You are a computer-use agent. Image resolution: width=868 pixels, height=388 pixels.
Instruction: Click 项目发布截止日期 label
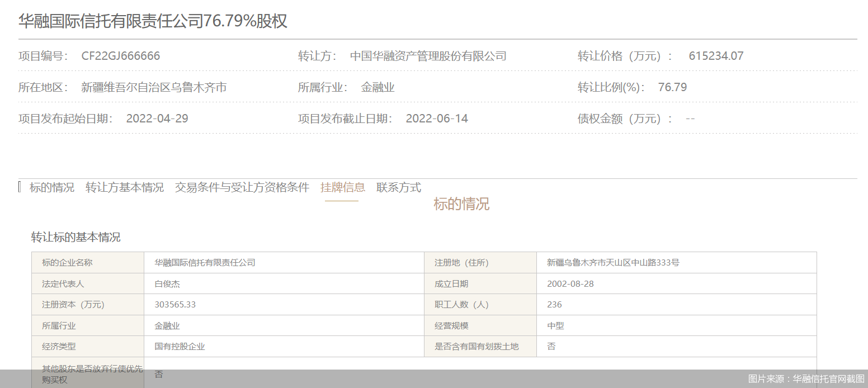pyautogui.click(x=345, y=119)
